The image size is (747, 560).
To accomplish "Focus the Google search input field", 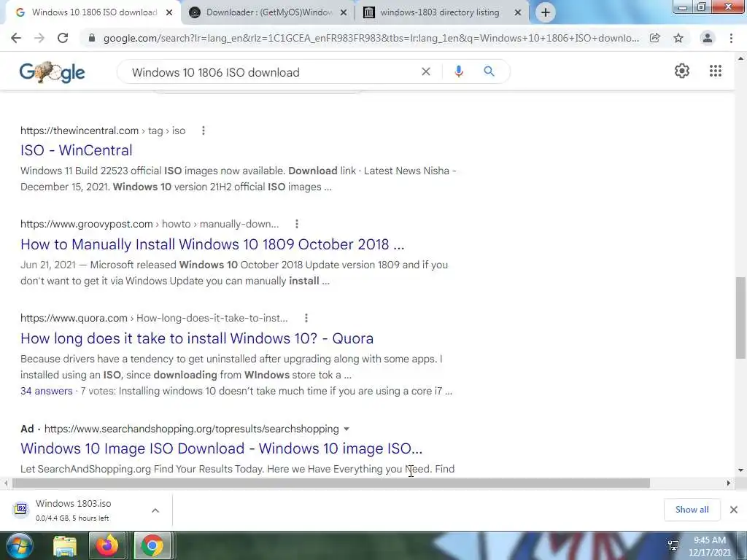I will (274, 72).
